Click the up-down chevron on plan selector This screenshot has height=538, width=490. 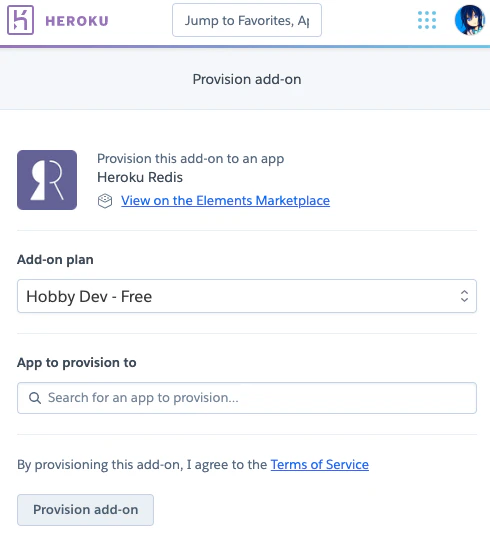click(464, 296)
